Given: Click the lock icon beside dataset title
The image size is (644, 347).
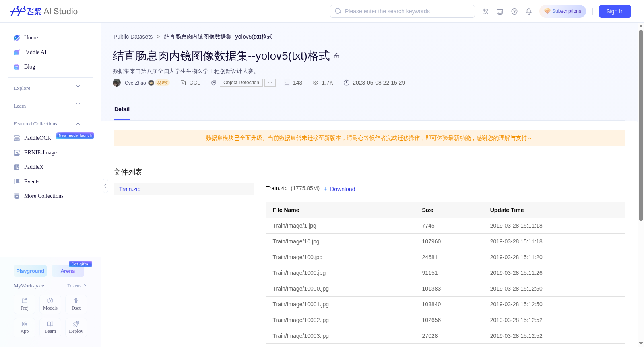Looking at the screenshot, I should click(336, 56).
